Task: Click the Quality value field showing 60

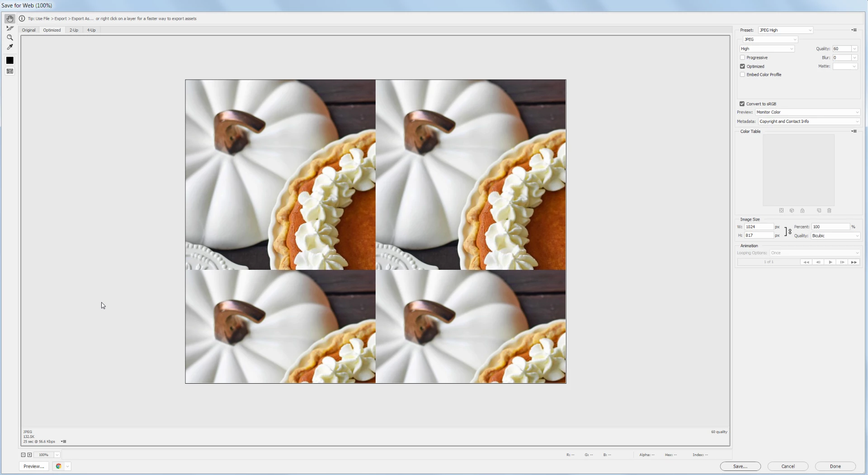Action: pos(842,49)
